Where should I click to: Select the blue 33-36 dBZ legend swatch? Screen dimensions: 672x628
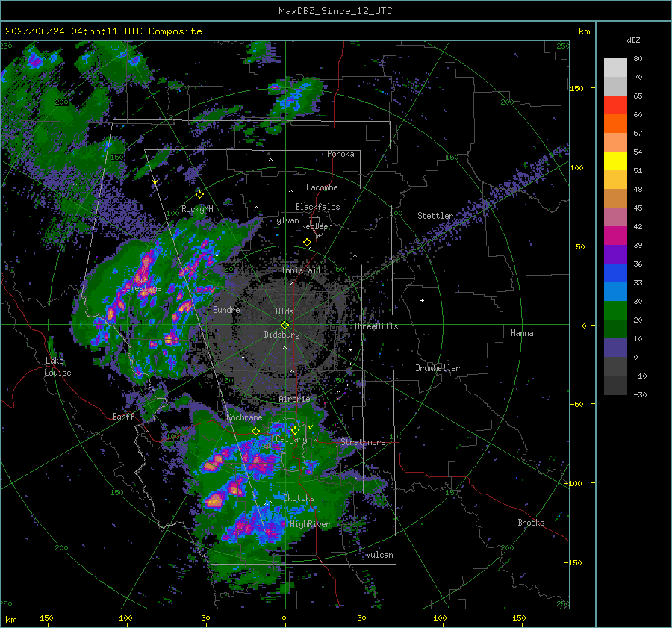tap(615, 273)
